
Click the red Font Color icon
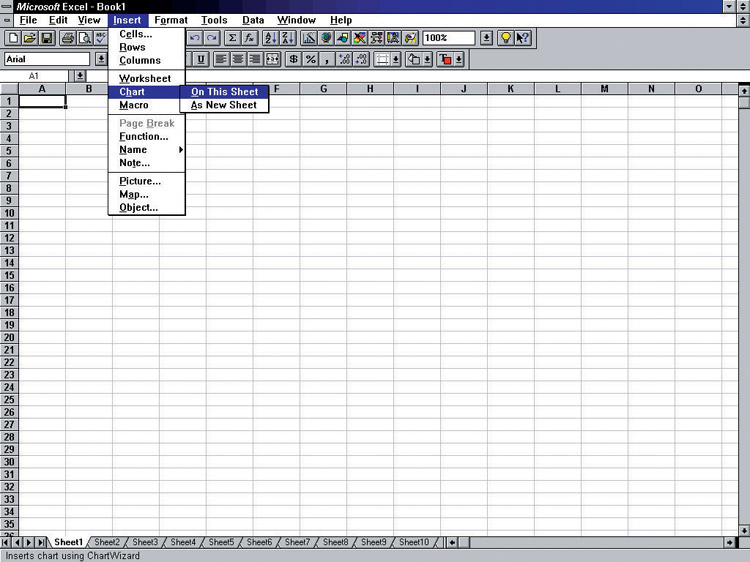445,59
